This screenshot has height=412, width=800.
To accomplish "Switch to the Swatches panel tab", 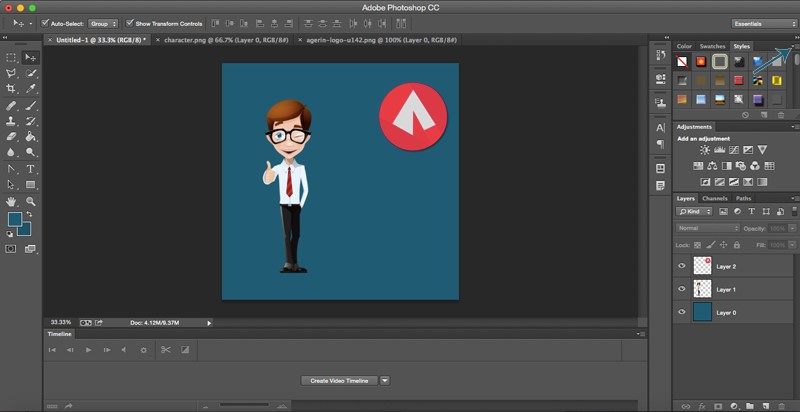I will click(x=712, y=46).
